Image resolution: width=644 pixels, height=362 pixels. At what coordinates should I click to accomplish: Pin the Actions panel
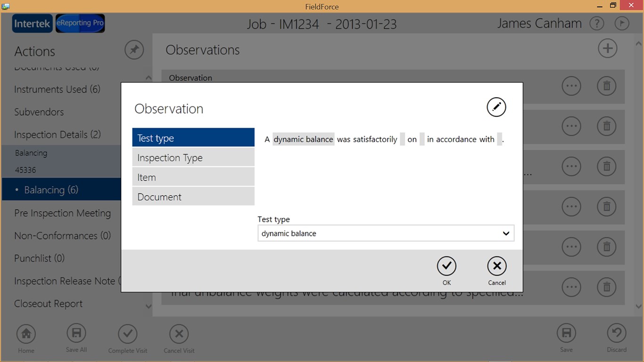[134, 50]
